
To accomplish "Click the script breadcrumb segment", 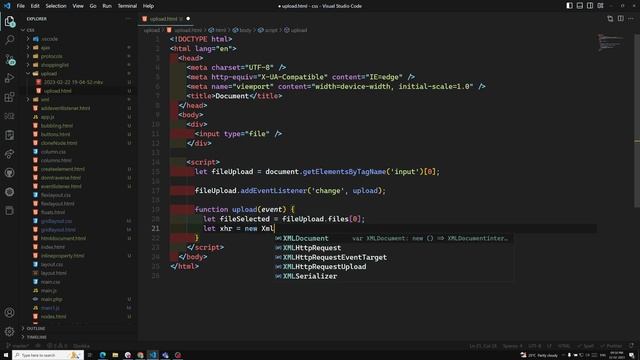I will (x=268, y=30).
